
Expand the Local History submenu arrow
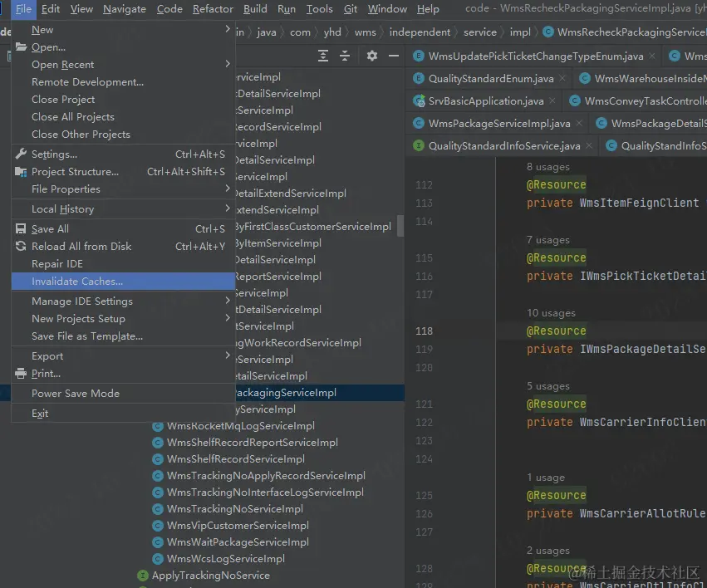point(228,208)
